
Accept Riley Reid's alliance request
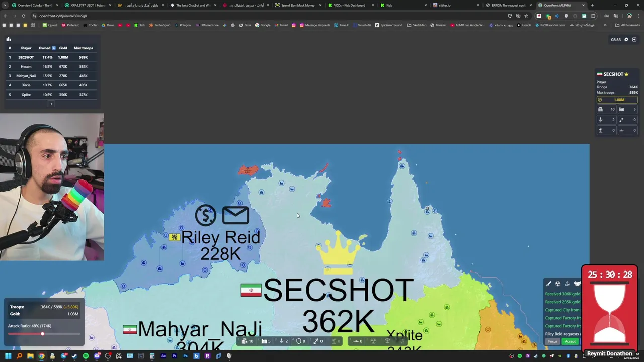(x=570, y=341)
